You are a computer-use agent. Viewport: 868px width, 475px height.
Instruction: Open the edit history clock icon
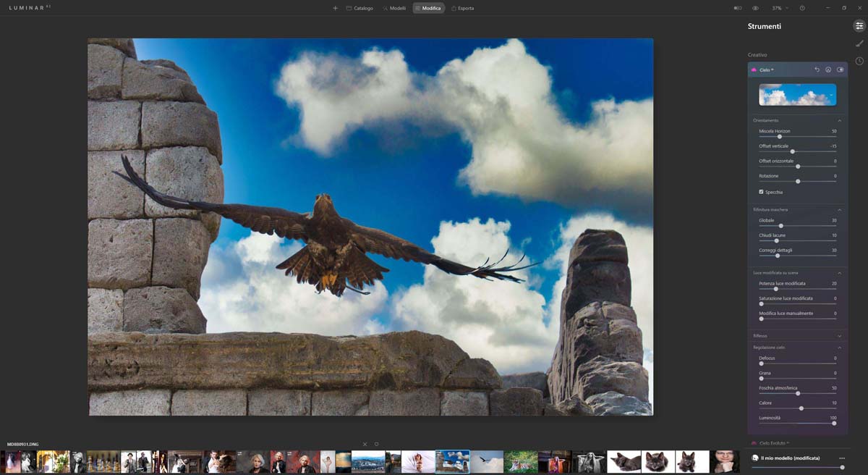[x=859, y=61]
